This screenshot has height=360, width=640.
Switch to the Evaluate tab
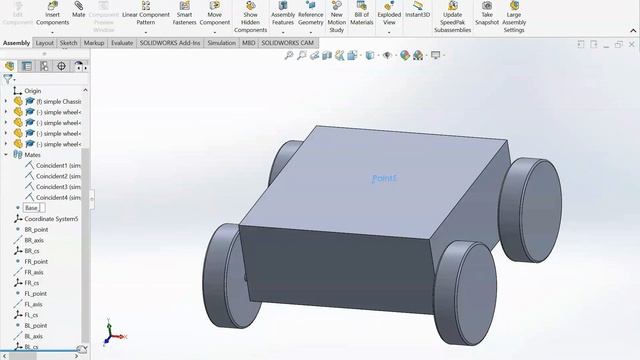pyautogui.click(x=122, y=43)
